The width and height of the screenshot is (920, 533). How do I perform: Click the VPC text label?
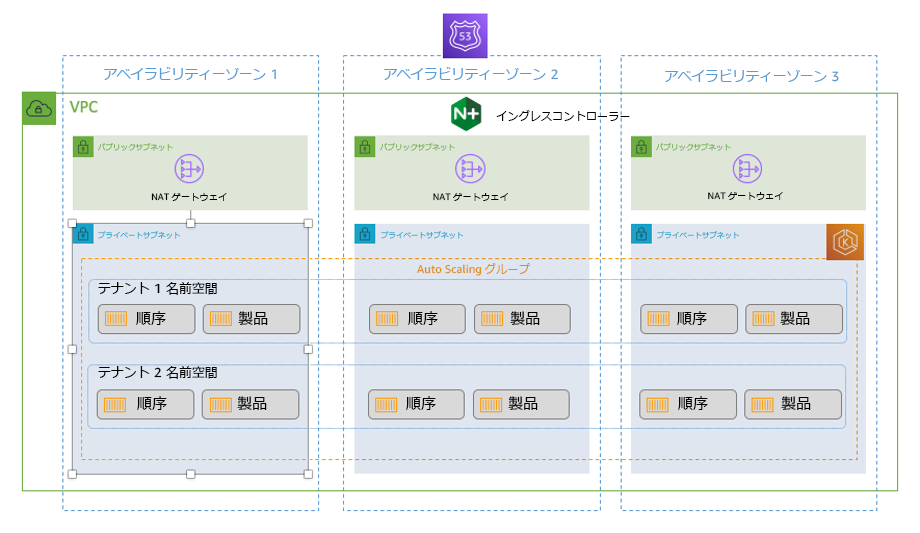[x=84, y=107]
